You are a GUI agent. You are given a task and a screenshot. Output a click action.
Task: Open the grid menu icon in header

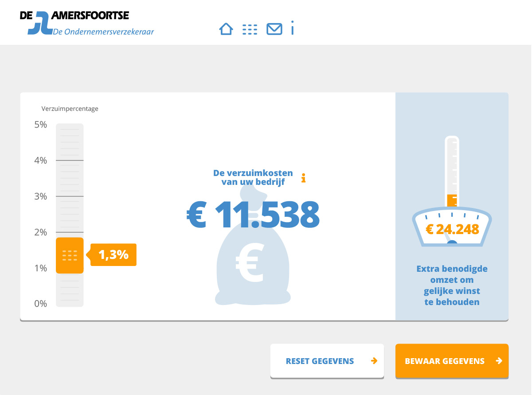point(250,29)
